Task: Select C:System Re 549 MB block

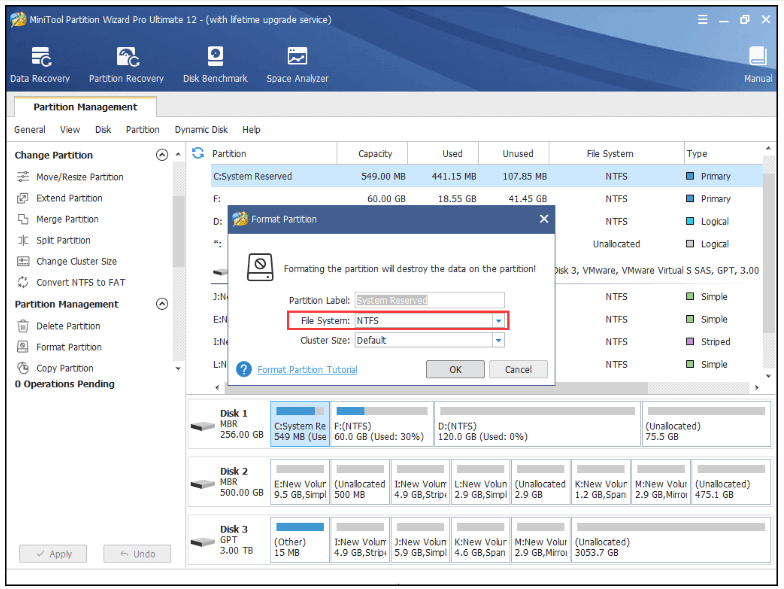Action: pos(300,424)
